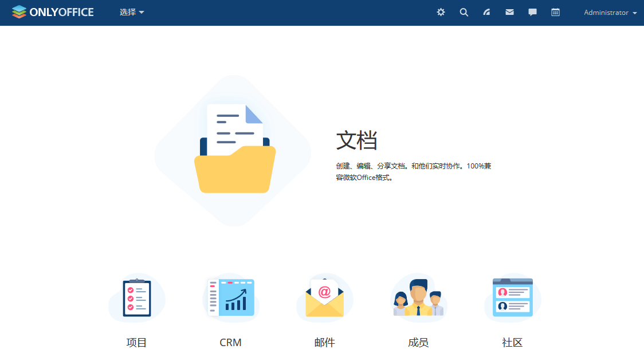The width and height of the screenshot is (644, 357).
Task: Click the CRM text label
Action: 230,343
